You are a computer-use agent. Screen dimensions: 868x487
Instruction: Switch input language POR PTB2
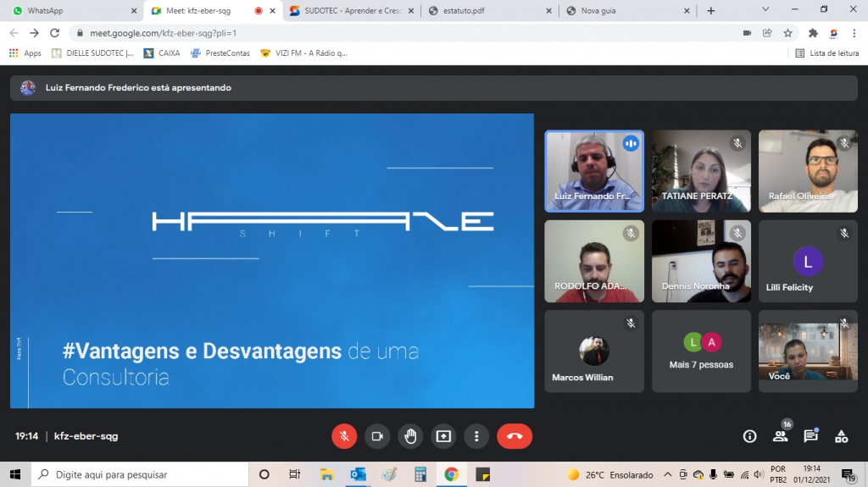[778, 474]
